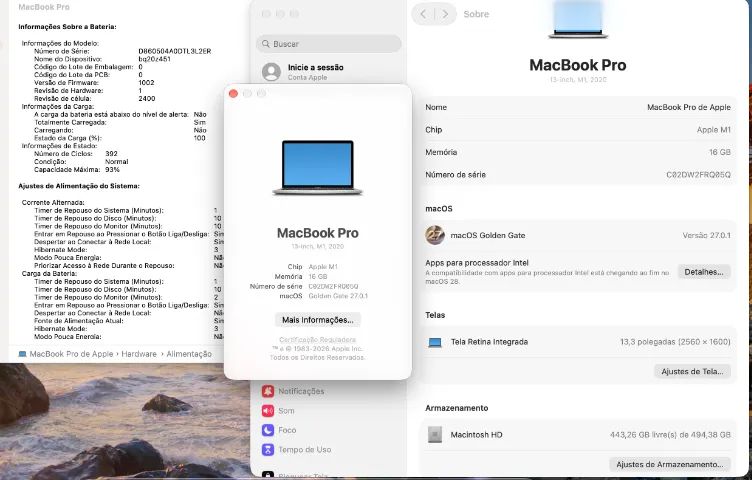
Task: Click the Notificações bell icon
Action: [268, 391]
